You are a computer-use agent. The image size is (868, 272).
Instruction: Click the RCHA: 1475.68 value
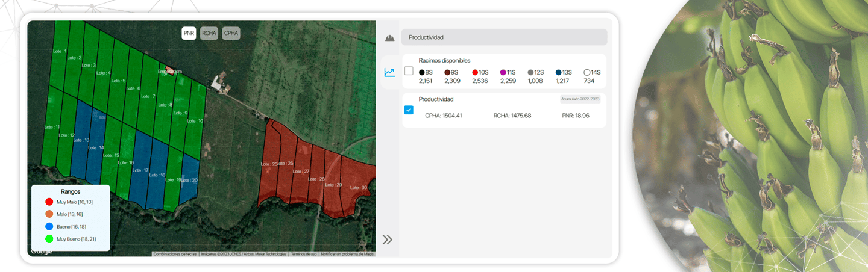tap(512, 116)
